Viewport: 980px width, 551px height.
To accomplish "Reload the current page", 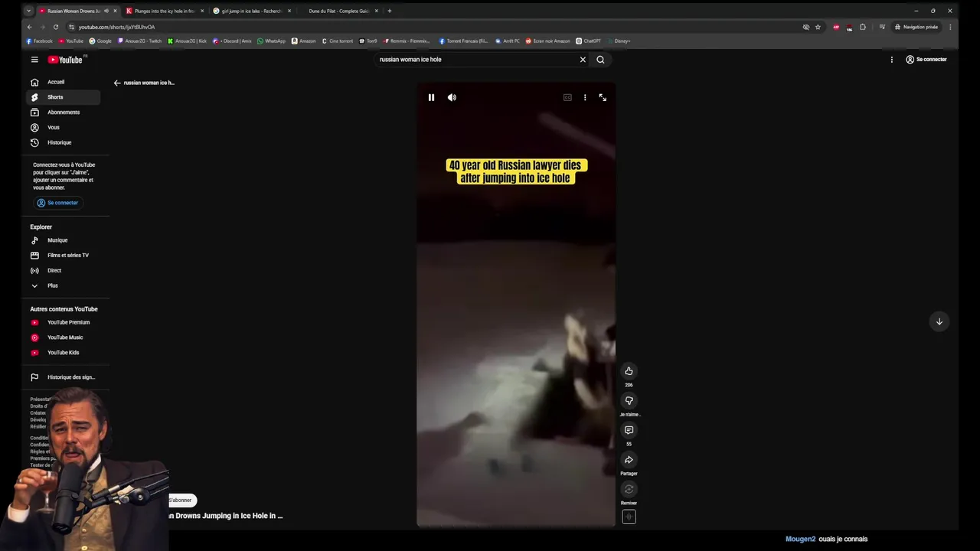I will tap(56, 27).
